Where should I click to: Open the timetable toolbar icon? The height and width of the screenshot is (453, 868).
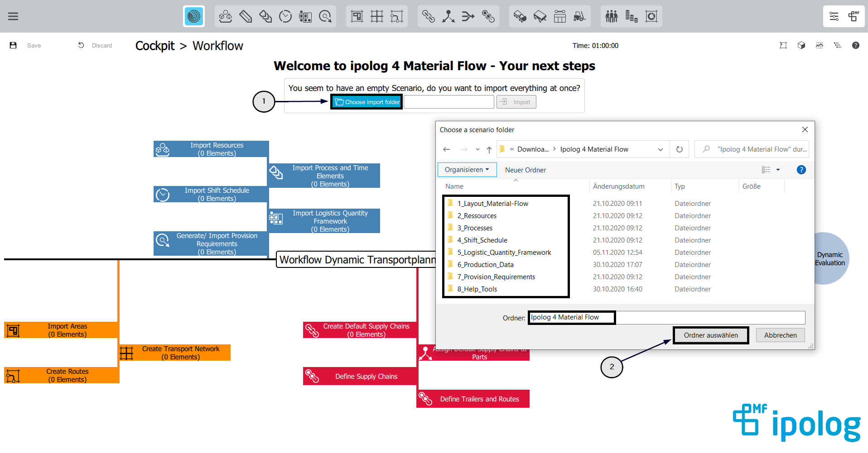tap(560, 17)
